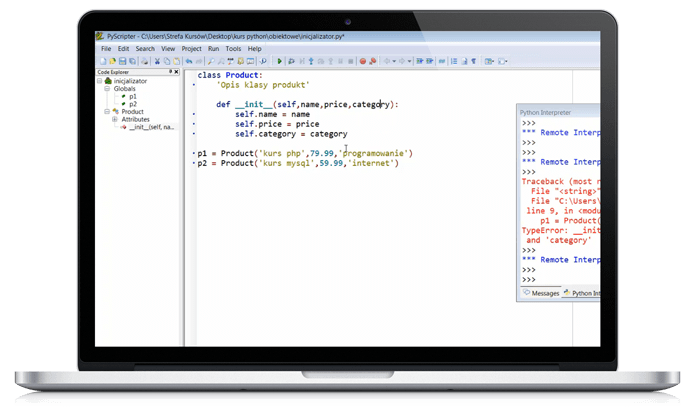Click the last >>> interpreter prompt
Screen dimensions: 695x411
pos(529,279)
